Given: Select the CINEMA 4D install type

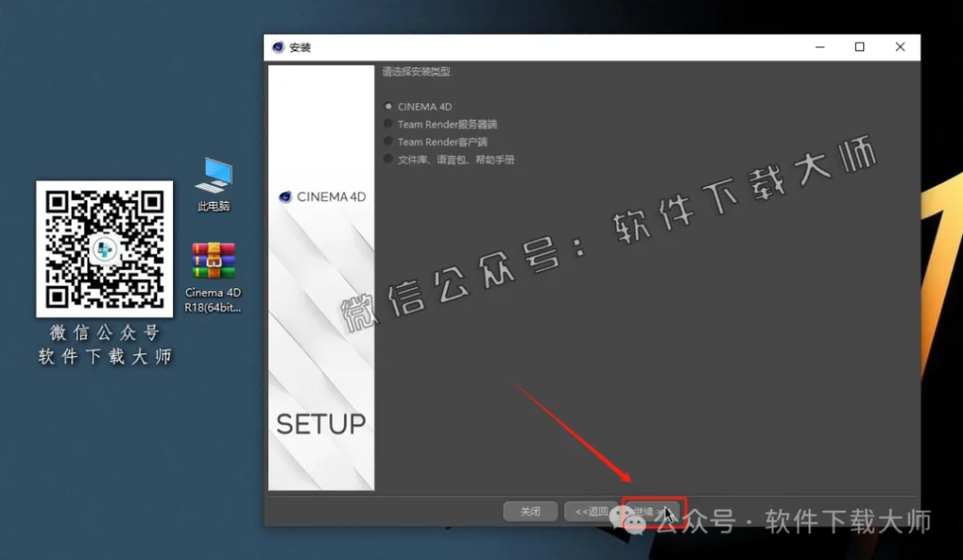Looking at the screenshot, I should 388,106.
